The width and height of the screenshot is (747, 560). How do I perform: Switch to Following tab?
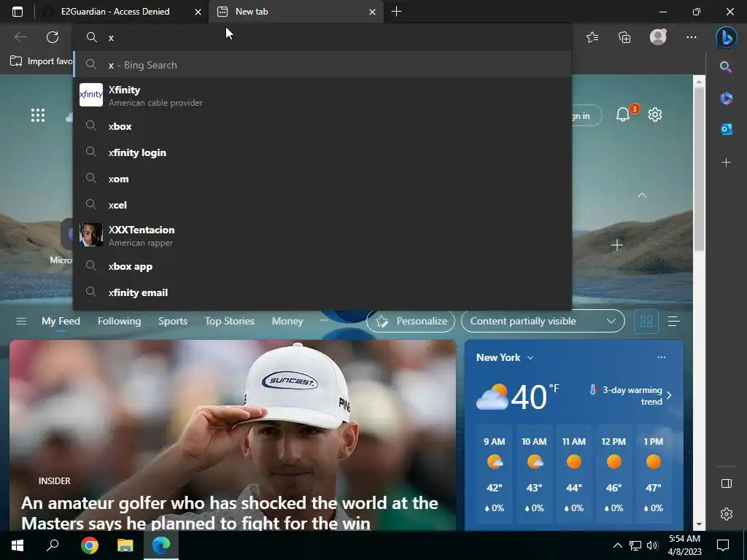click(x=119, y=321)
